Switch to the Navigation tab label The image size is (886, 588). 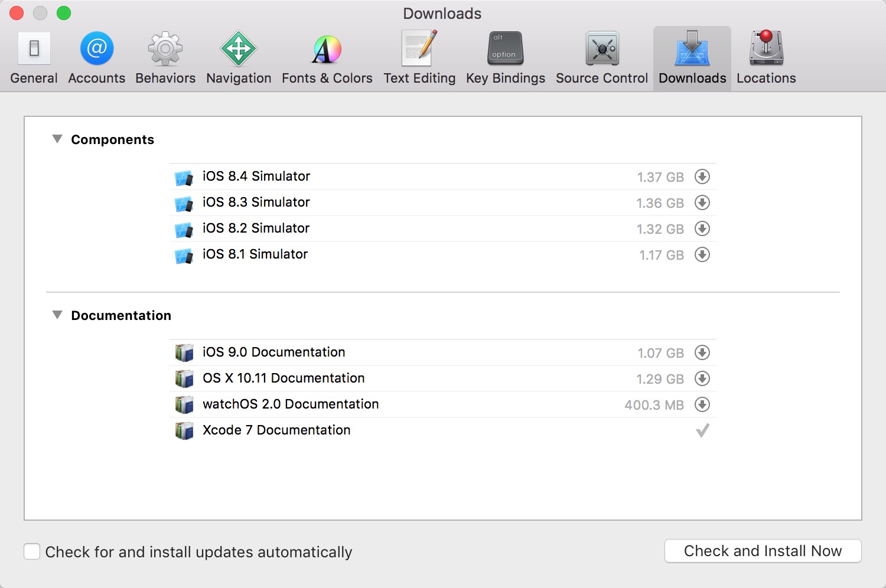click(x=239, y=79)
